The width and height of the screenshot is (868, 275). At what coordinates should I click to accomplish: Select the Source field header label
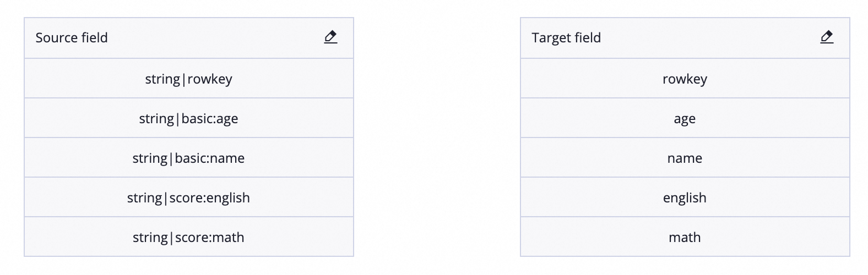72,38
